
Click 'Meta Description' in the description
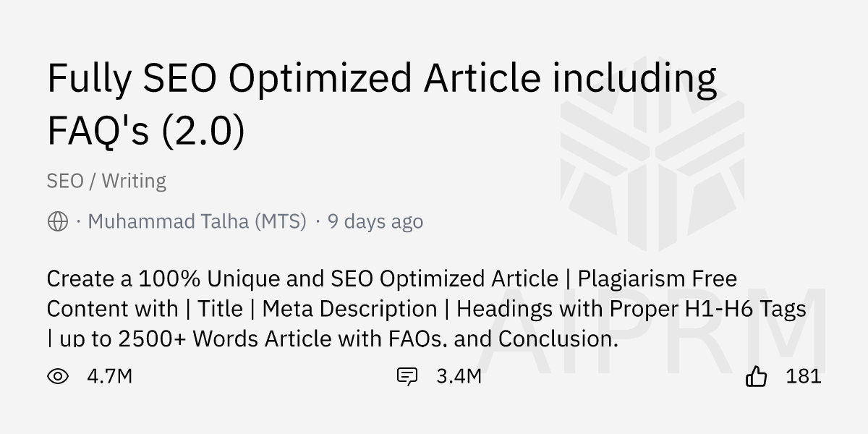[x=349, y=309]
